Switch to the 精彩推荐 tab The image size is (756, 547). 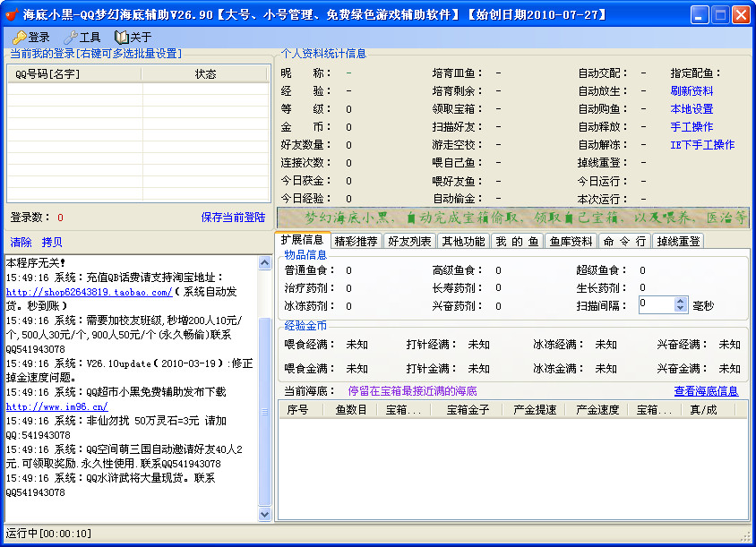pos(356,242)
